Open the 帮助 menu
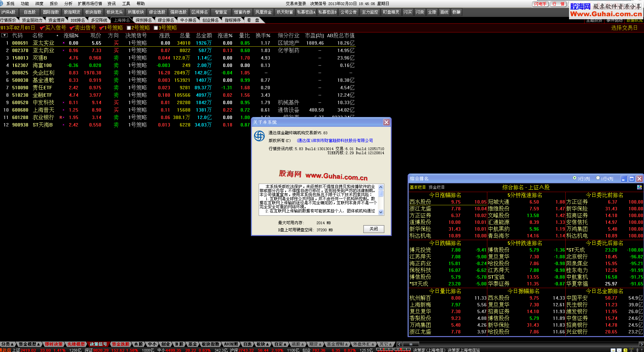644x352 pixels. point(141,4)
